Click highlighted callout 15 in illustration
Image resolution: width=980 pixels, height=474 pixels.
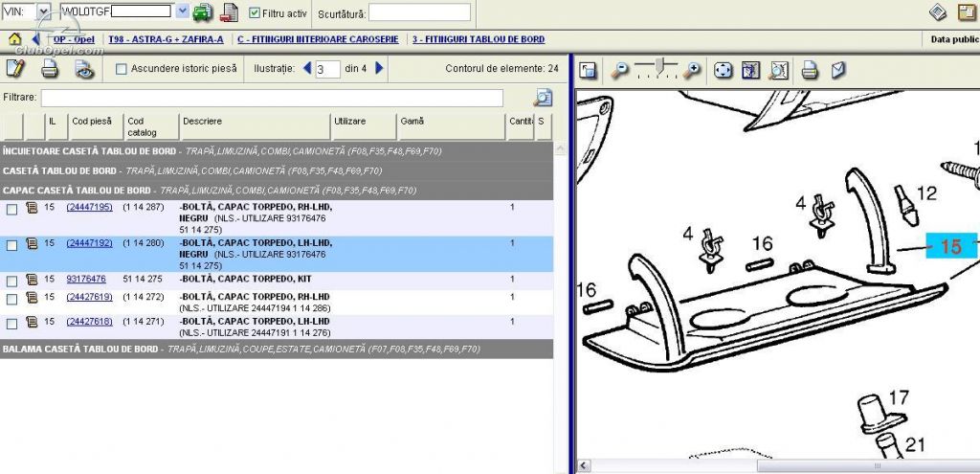(x=950, y=246)
